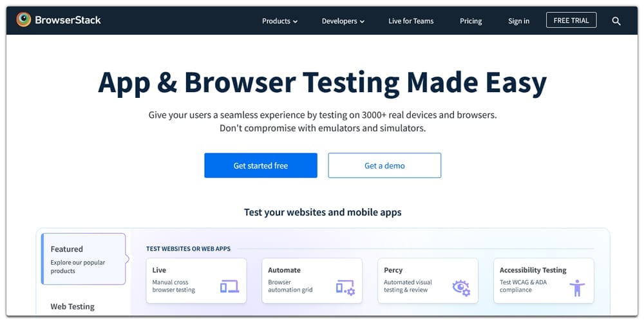Click the Sign in link
Screen dimensions: 644x322
click(518, 21)
